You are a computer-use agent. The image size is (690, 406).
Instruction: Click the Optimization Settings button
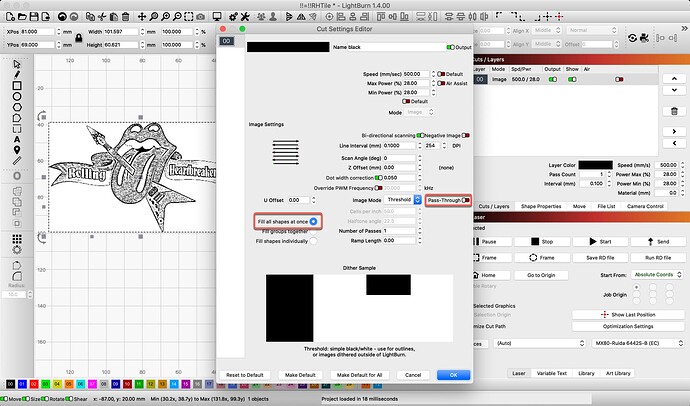pyautogui.click(x=628, y=326)
